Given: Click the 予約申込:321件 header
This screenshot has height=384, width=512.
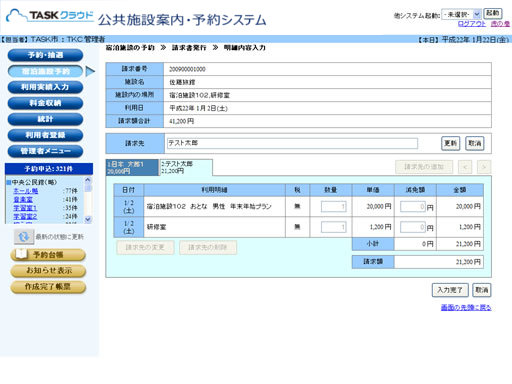Looking at the screenshot, I should [x=49, y=169].
